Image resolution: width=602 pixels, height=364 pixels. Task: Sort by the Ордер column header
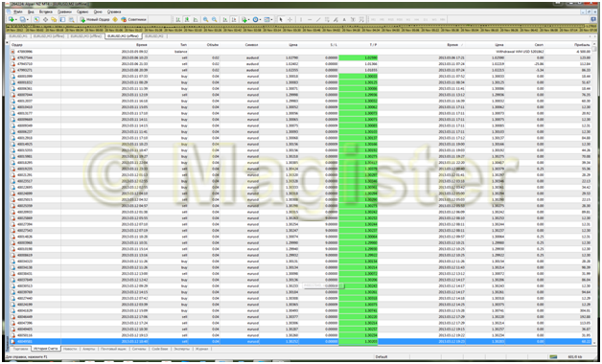tap(35, 45)
